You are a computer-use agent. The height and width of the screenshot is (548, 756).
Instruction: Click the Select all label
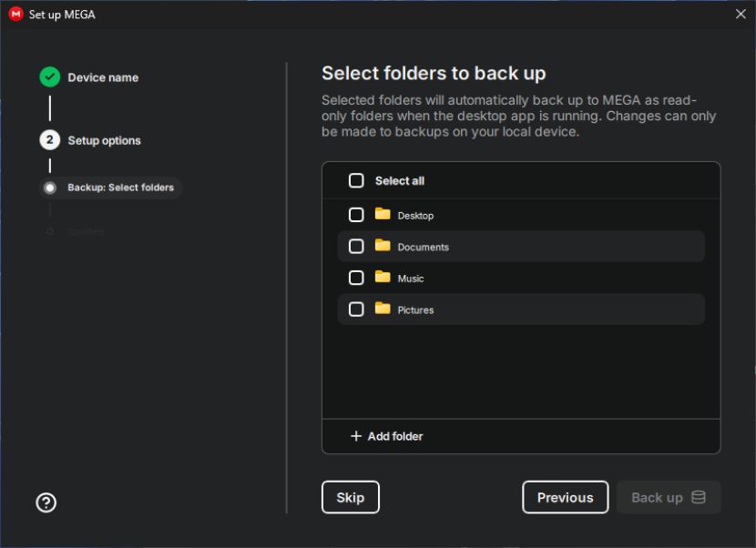[400, 181]
